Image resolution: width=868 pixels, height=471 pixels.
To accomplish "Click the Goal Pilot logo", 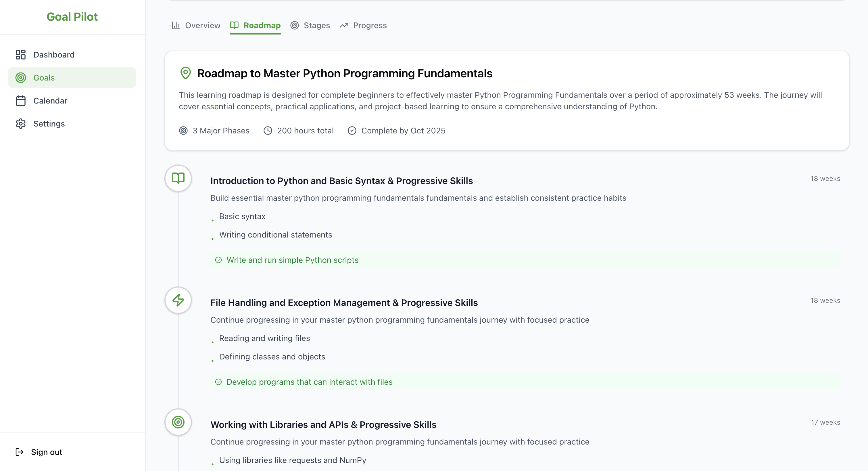I will pyautogui.click(x=72, y=16).
